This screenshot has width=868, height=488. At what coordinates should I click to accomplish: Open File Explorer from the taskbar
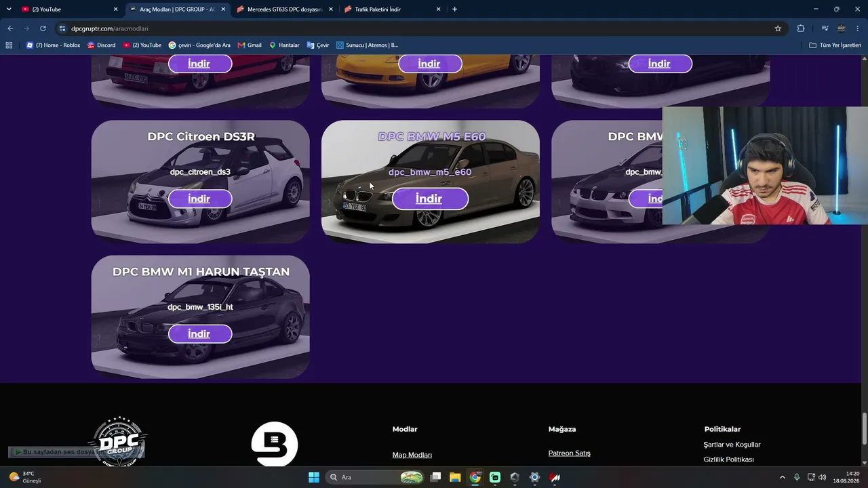(x=455, y=477)
